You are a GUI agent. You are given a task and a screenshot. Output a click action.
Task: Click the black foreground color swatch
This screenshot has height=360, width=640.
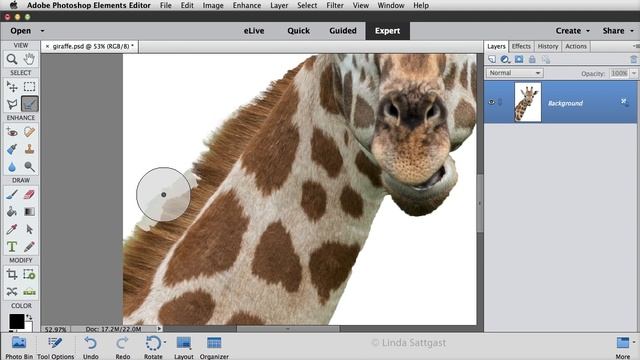point(16,321)
